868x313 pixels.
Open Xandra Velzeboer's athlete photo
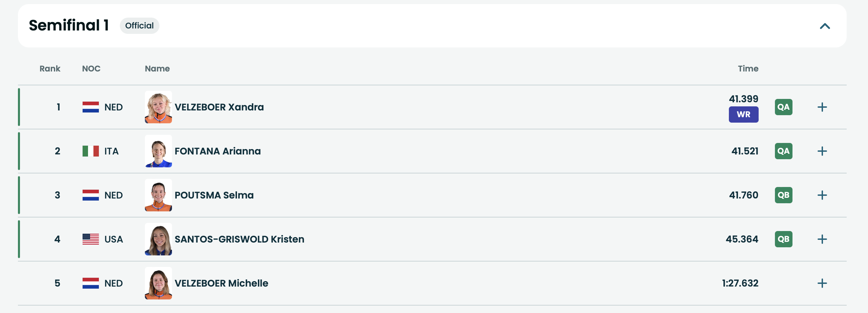pyautogui.click(x=158, y=107)
